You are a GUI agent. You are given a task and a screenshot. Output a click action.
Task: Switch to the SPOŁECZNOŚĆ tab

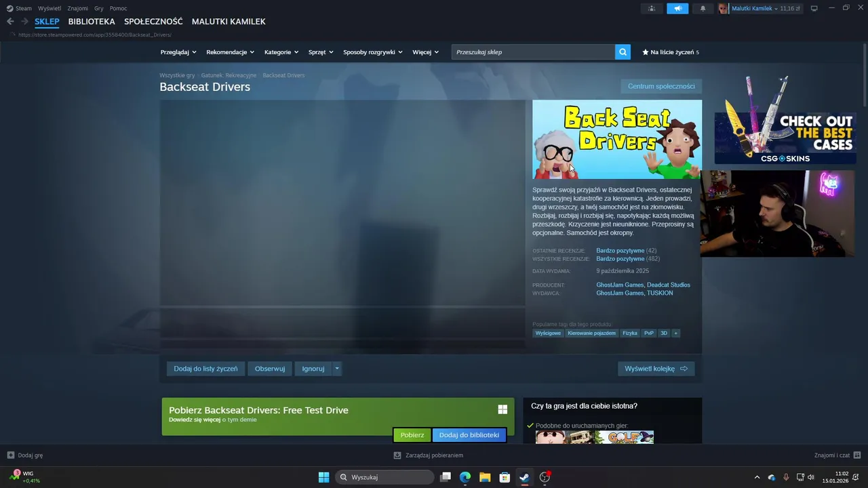(153, 22)
